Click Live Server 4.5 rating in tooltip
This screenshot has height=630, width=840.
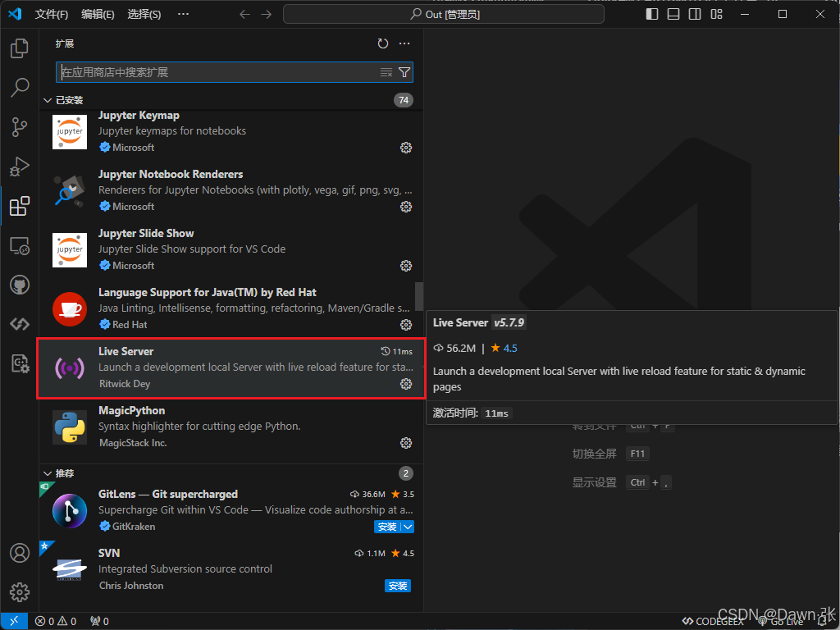point(504,348)
